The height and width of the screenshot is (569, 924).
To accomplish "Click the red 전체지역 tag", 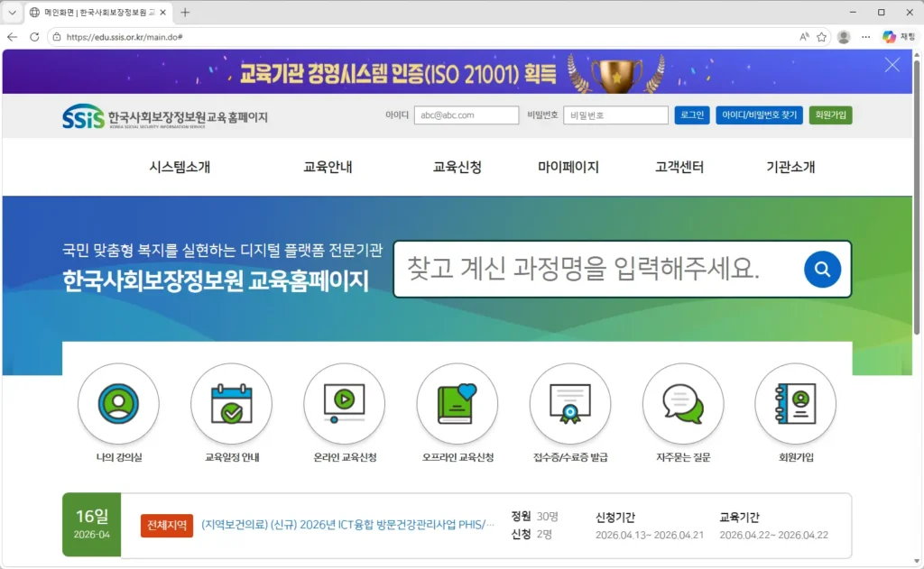I will point(167,526).
